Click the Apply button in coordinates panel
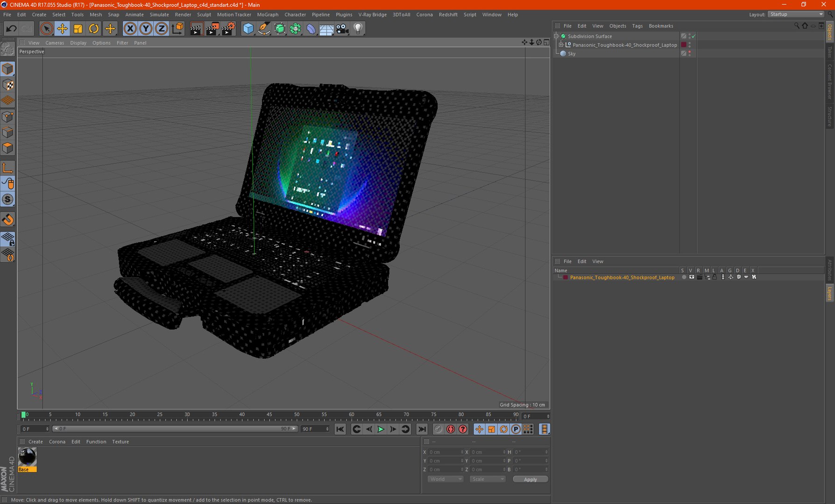This screenshot has width=835, height=504. (531, 479)
